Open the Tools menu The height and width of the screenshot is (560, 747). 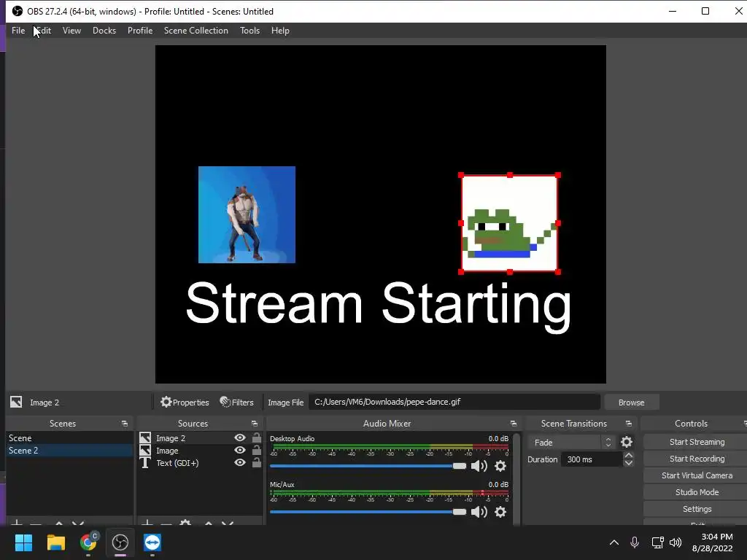click(x=249, y=31)
